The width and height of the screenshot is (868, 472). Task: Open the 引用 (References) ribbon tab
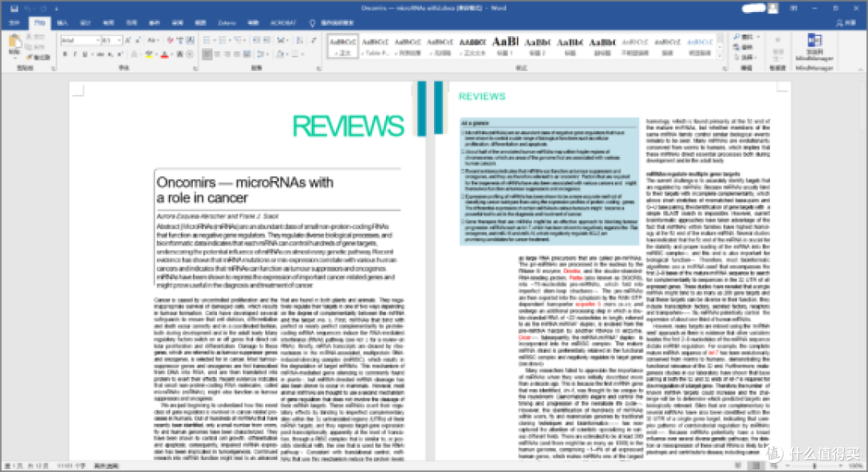coord(131,23)
